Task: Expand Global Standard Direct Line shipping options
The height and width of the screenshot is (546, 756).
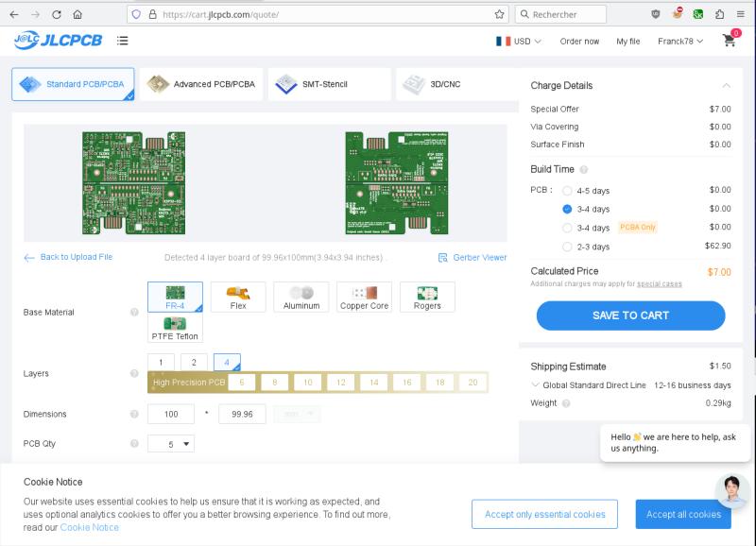Action: (535, 384)
